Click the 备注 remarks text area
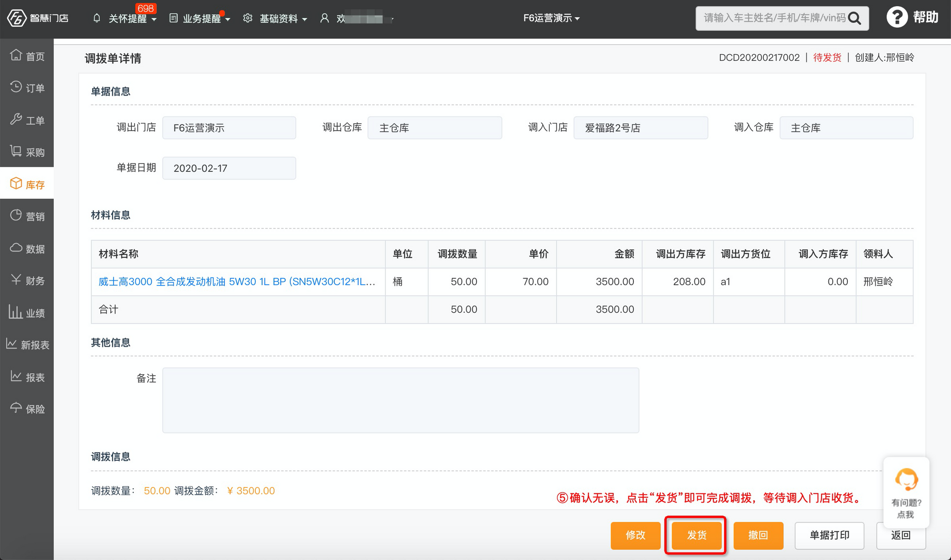 pos(400,400)
